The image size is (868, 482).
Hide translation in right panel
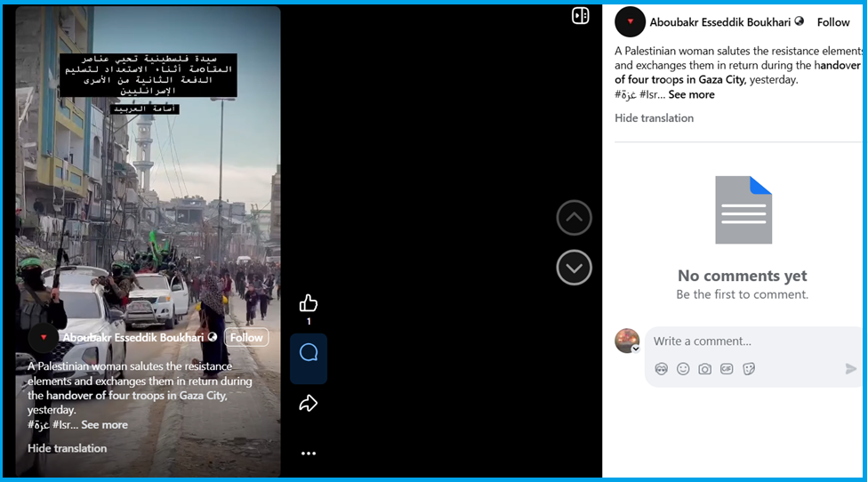654,118
